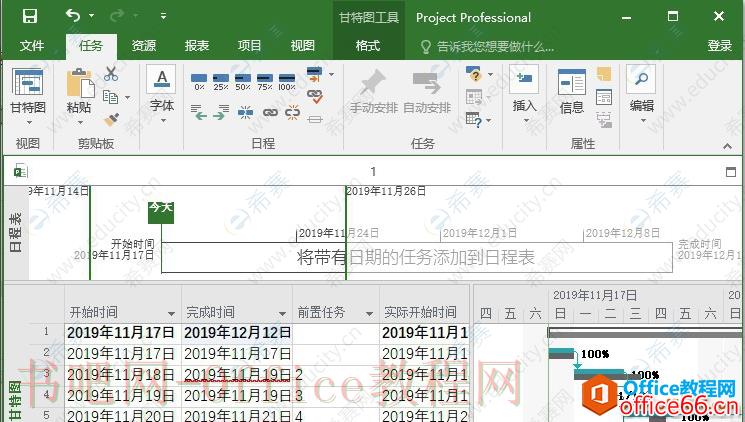Expand the 插入 dropdown arrow
The height and width of the screenshot is (422, 745).
(x=526, y=121)
